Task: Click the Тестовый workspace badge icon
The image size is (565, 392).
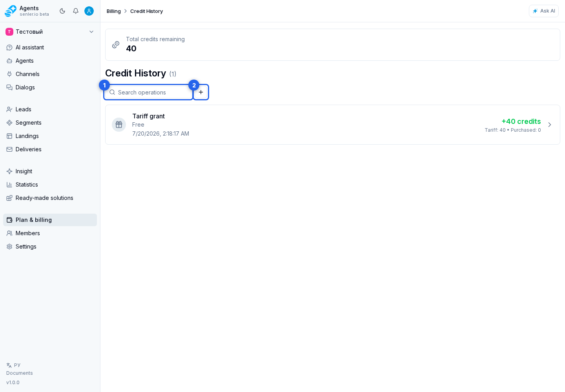Action: pos(9,32)
